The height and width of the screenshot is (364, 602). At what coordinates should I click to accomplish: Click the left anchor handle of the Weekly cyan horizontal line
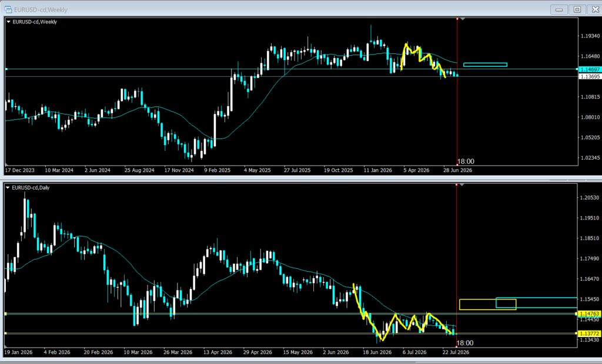coord(6,69)
